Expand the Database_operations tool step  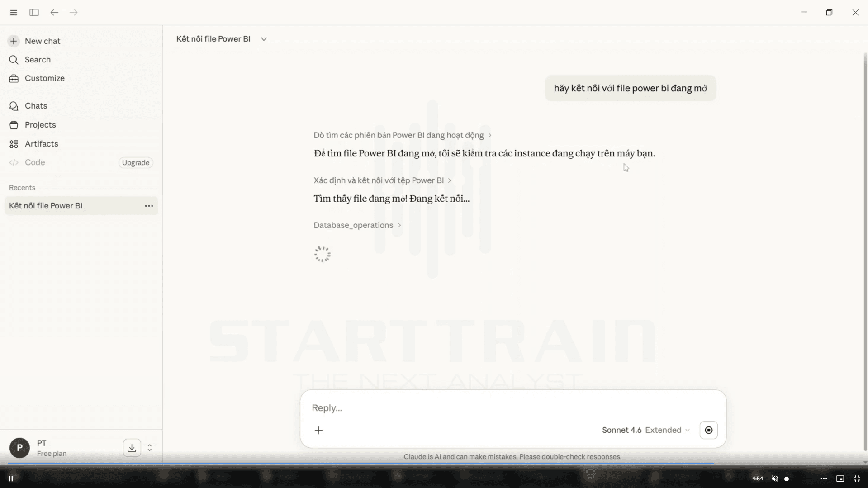point(357,225)
